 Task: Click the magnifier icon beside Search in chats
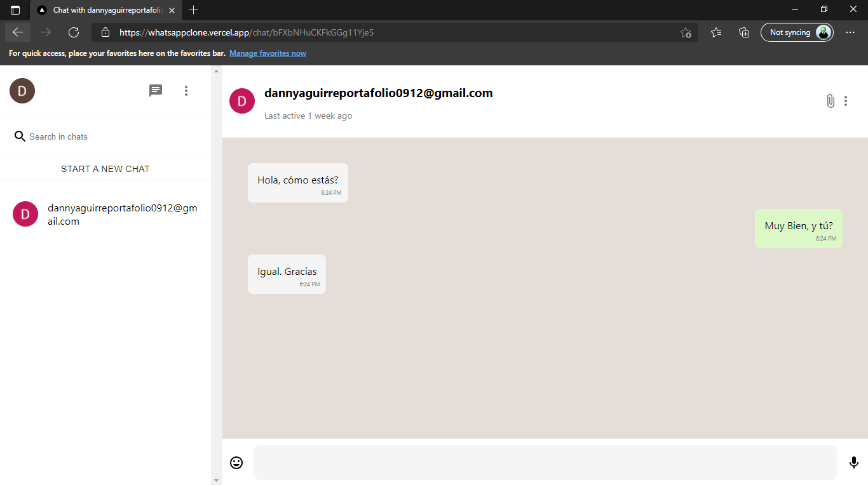coord(20,136)
